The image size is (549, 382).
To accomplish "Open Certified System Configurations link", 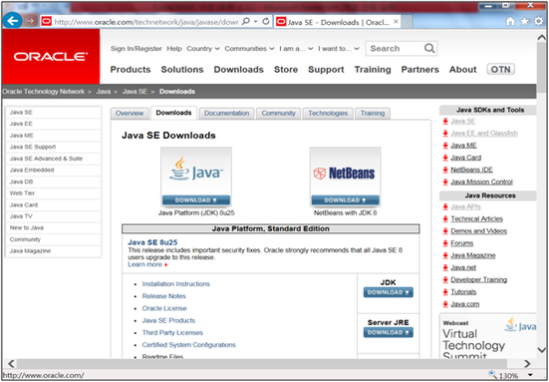I will [189, 345].
